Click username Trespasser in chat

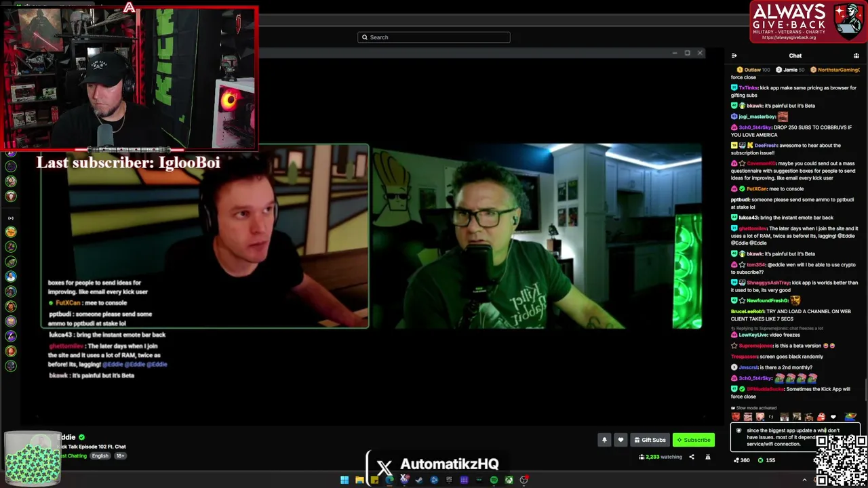[x=743, y=357]
